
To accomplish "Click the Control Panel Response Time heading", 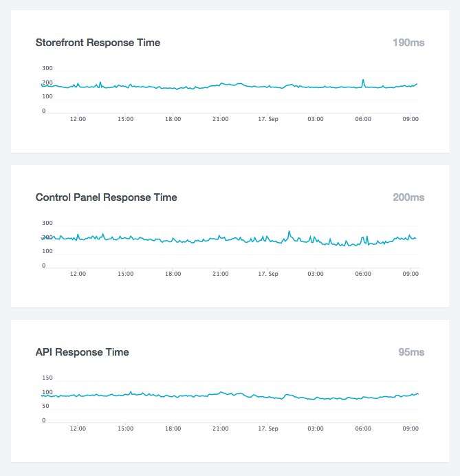I will click(x=106, y=197).
